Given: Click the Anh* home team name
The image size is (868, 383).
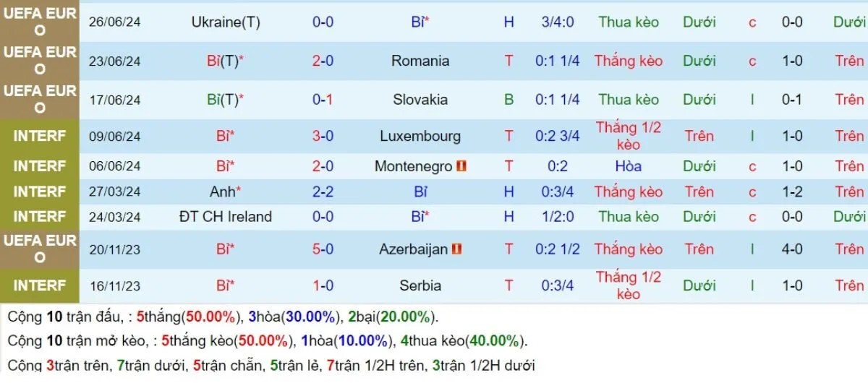Looking at the screenshot, I should [x=226, y=191].
